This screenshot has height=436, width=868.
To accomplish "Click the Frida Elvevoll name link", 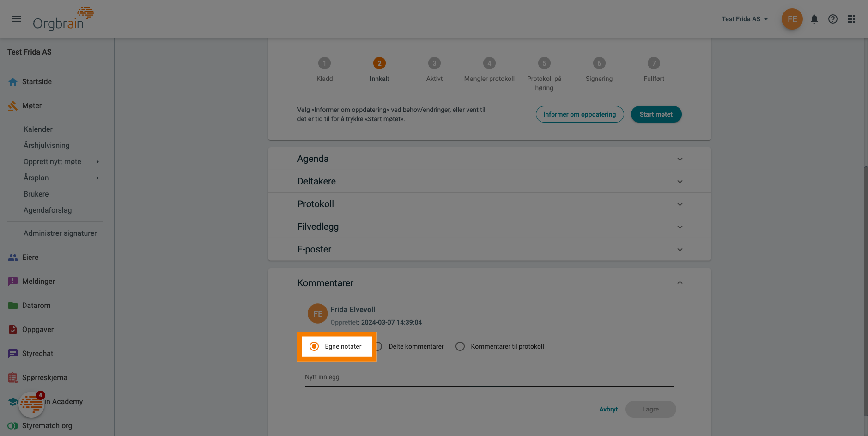I will pos(353,310).
